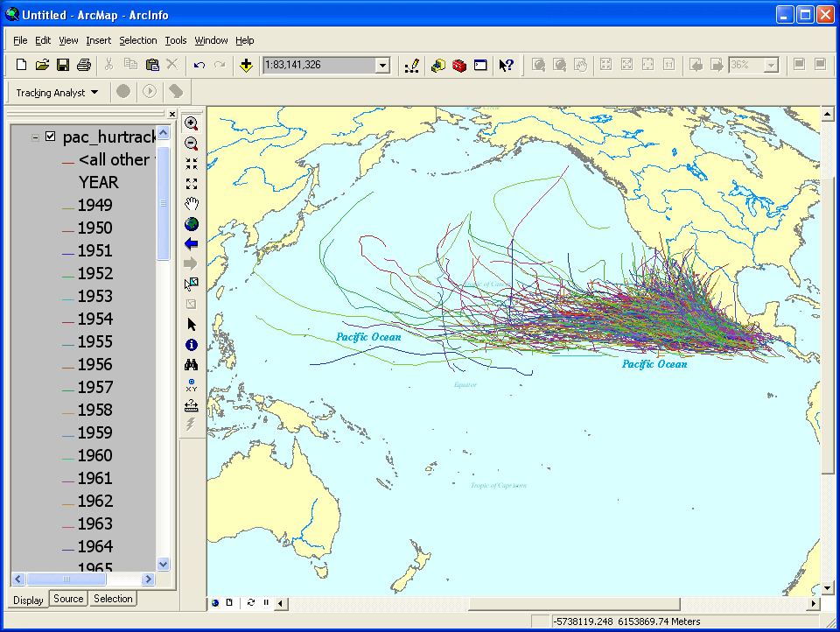
Task: Open ArcToolbox red toolbox icon
Action: [459, 65]
